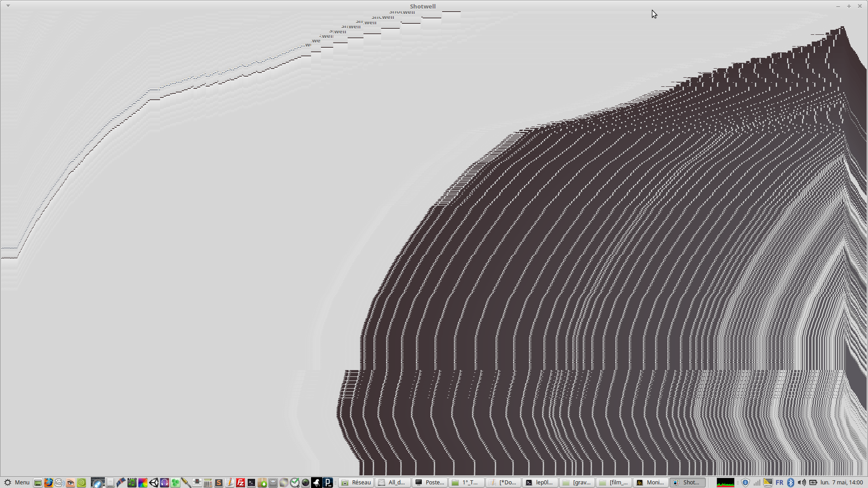The height and width of the screenshot is (488, 868).
Task: Launch the Unity editor icon
Action: point(154,483)
